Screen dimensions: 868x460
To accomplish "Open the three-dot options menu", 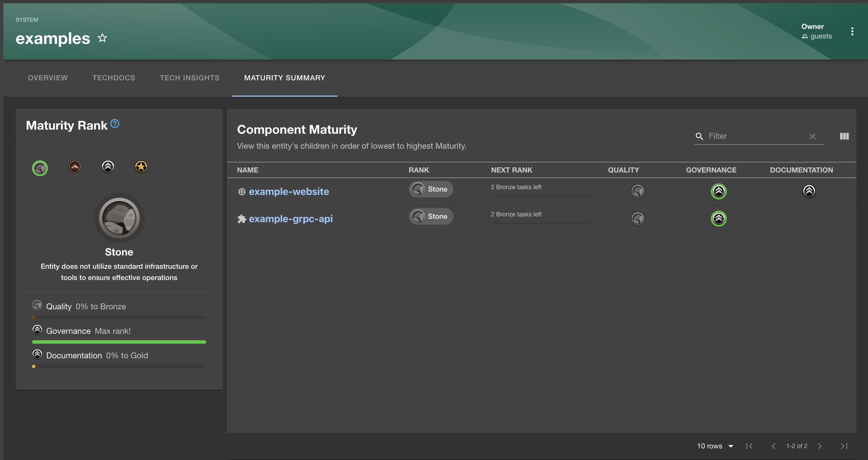I will point(852,31).
